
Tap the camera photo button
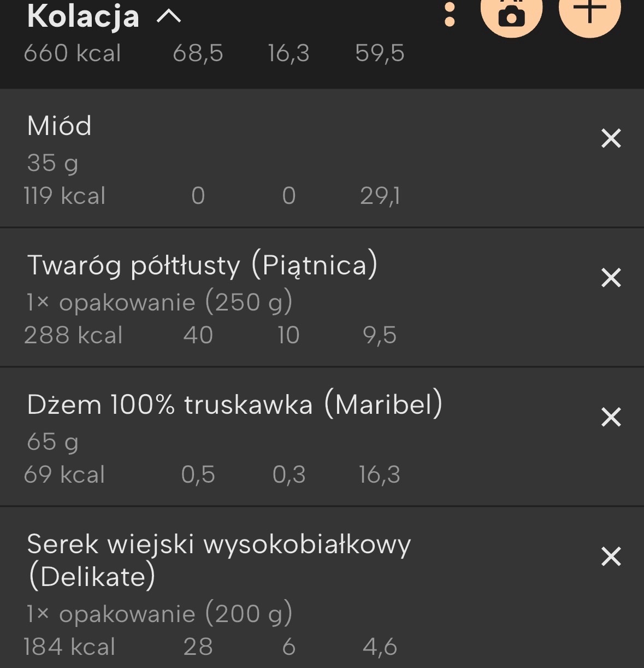[511, 14]
